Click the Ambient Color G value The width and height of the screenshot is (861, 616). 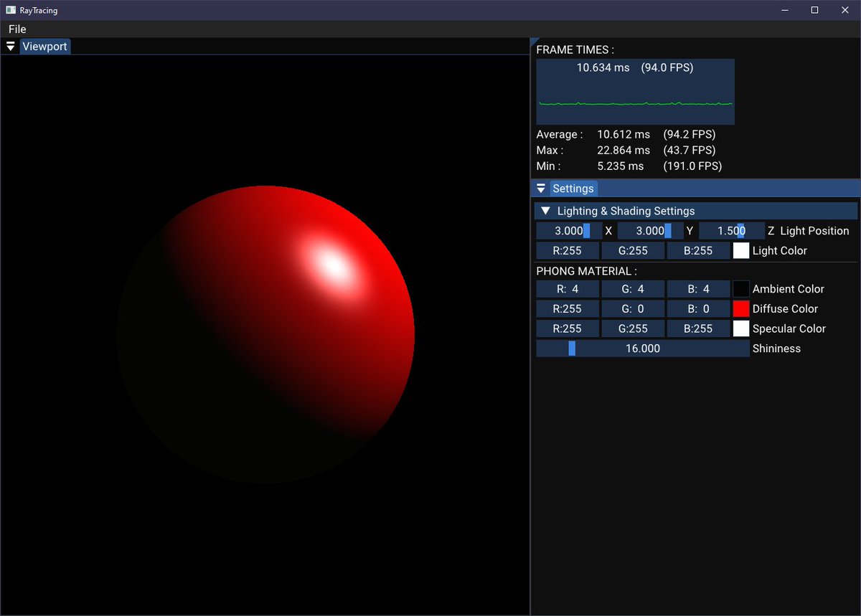click(633, 289)
